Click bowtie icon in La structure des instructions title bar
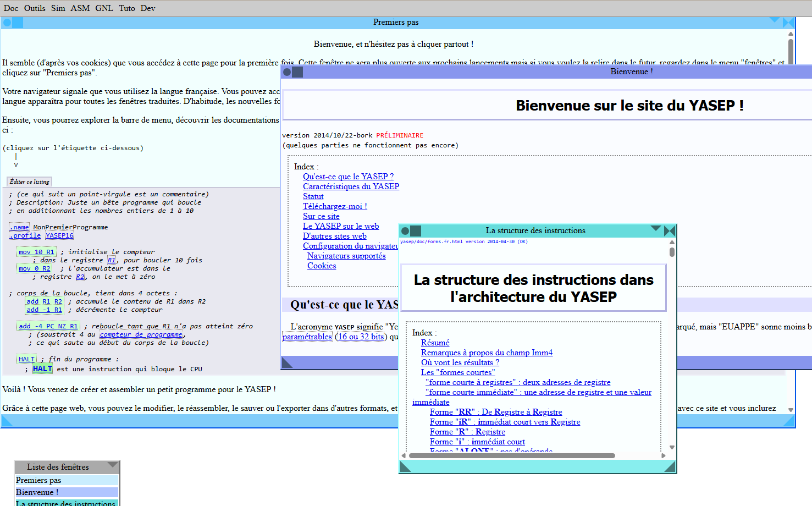This screenshot has height=506, width=812. [x=670, y=231]
